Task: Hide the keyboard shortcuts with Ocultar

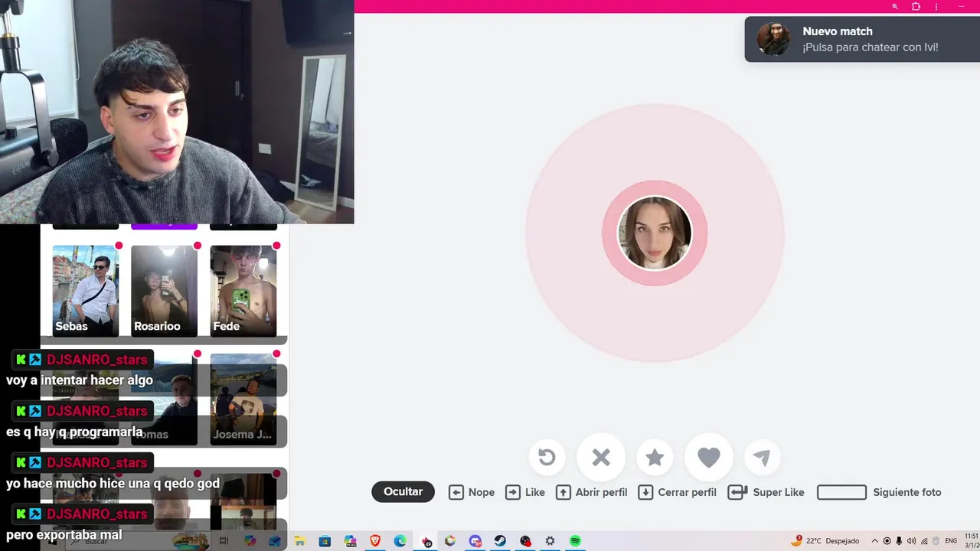Action: 403,492
